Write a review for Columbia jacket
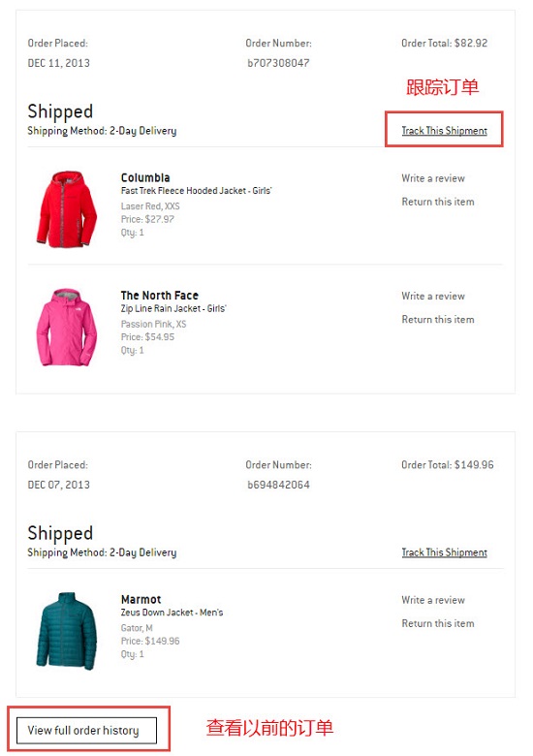 point(433,178)
